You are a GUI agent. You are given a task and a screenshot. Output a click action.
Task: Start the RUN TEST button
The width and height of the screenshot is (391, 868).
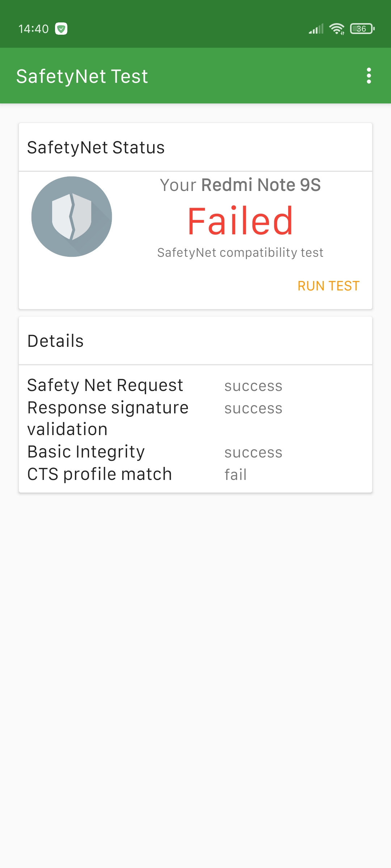point(329,286)
